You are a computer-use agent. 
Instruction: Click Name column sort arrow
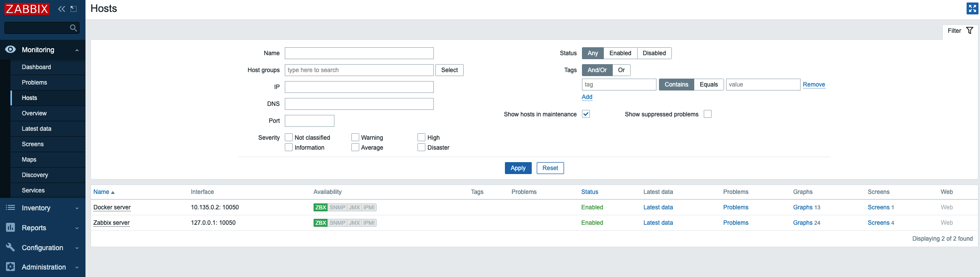click(x=113, y=192)
